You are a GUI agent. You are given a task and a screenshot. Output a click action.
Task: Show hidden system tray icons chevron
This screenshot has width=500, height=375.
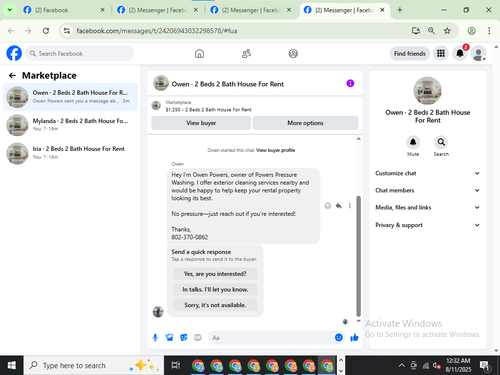[x=402, y=366]
